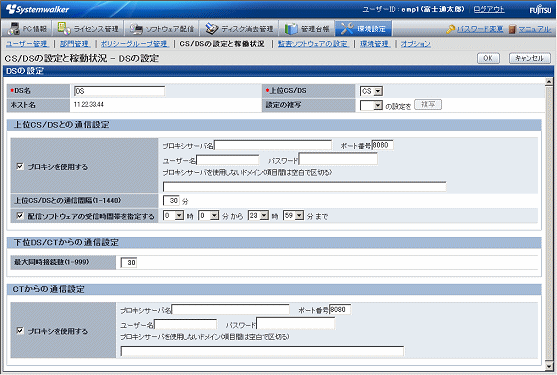The image size is (557, 375).
Task: Open the 上位CS/DS dropdown
Action: 371,91
